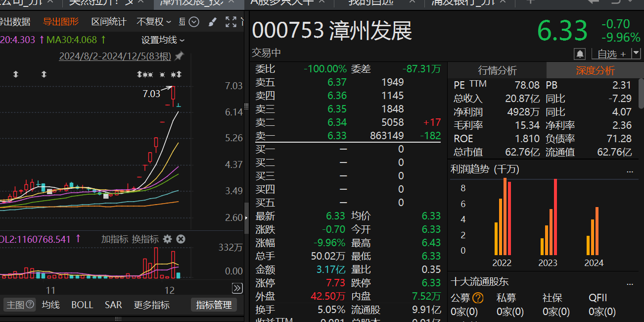Close the volume indicator panel

[x=181, y=239]
